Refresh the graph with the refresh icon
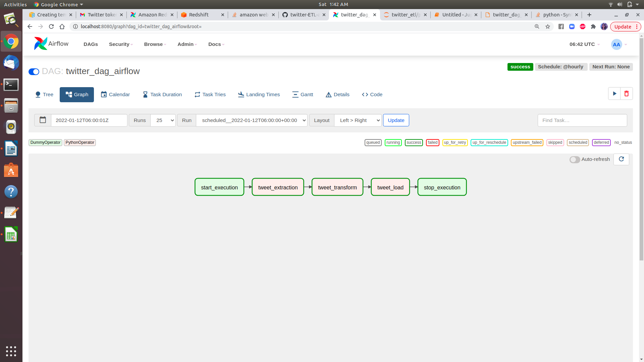Image resolution: width=644 pixels, height=362 pixels. (622, 159)
